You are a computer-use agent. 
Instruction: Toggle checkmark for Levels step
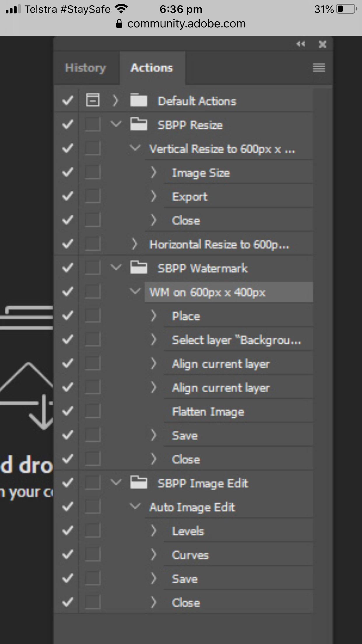[68, 530]
